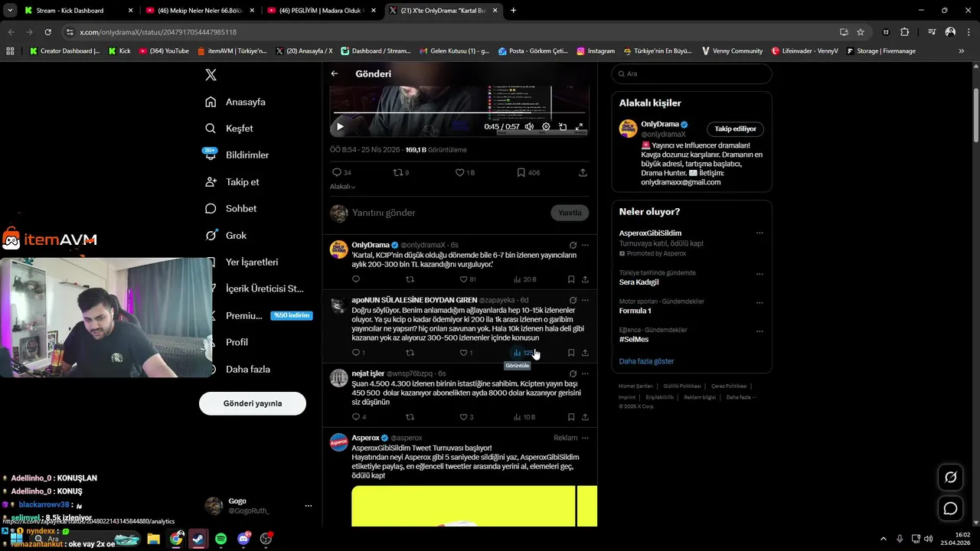
Task: Open Kick bookmark in bookmarks bar
Action: click(119, 51)
